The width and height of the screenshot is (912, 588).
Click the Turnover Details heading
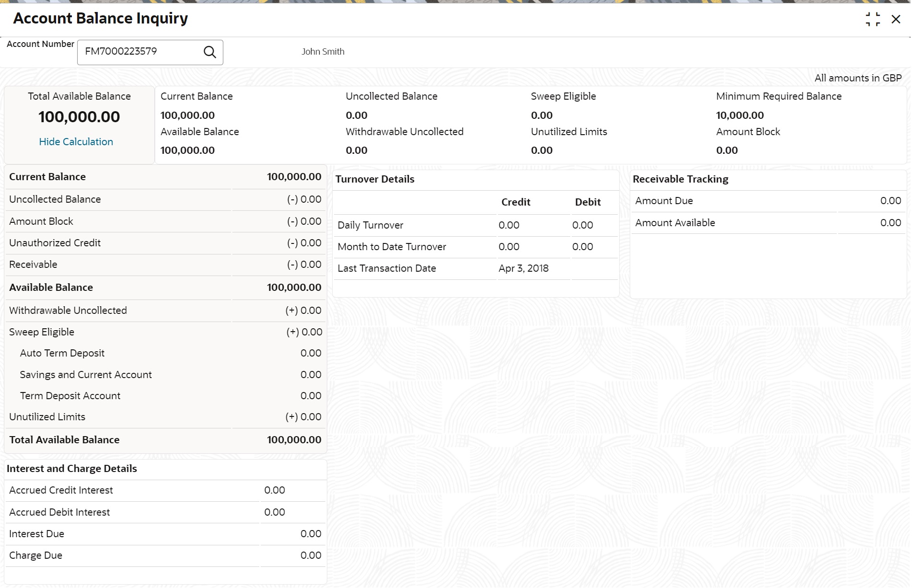click(375, 179)
